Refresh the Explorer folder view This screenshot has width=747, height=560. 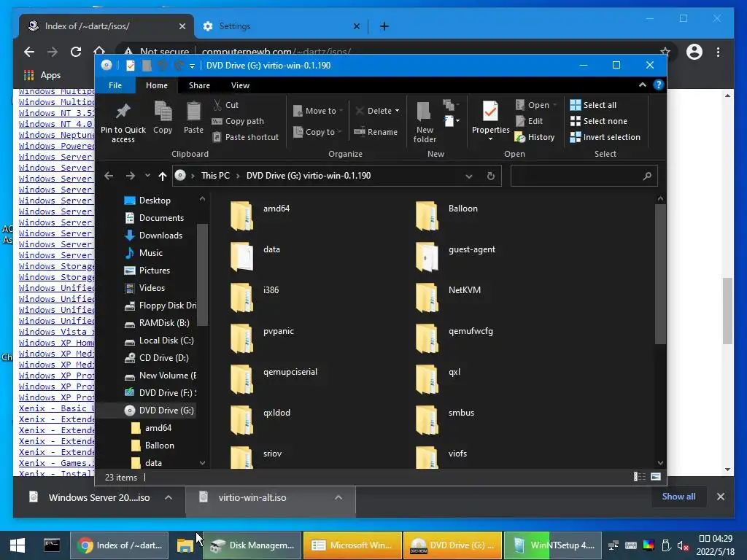(x=491, y=176)
